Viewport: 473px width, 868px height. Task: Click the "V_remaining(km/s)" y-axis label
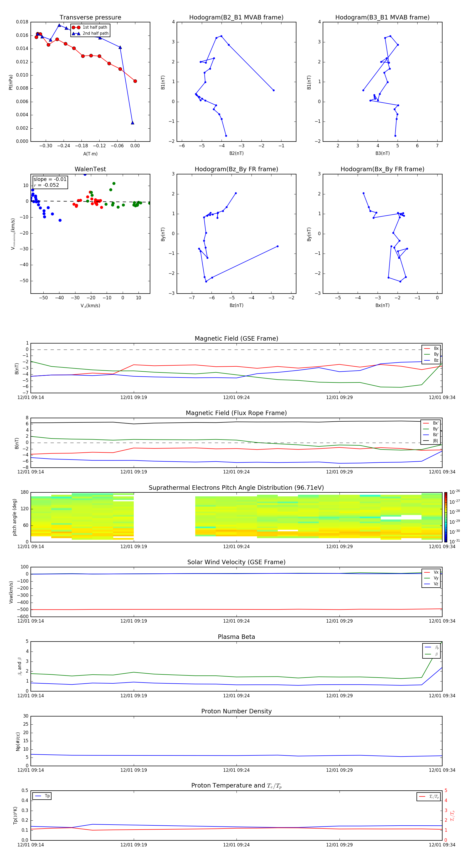(x=13, y=234)
